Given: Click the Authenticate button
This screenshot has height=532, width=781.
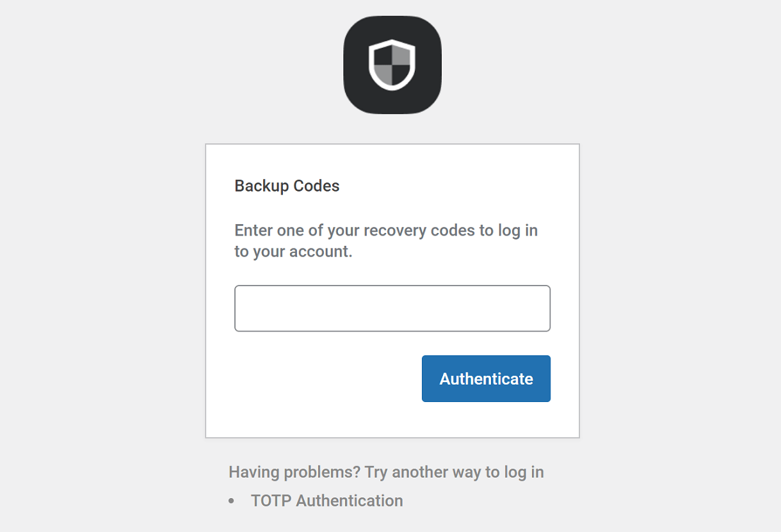Looking at the screenshot, I should coord(486,379).
